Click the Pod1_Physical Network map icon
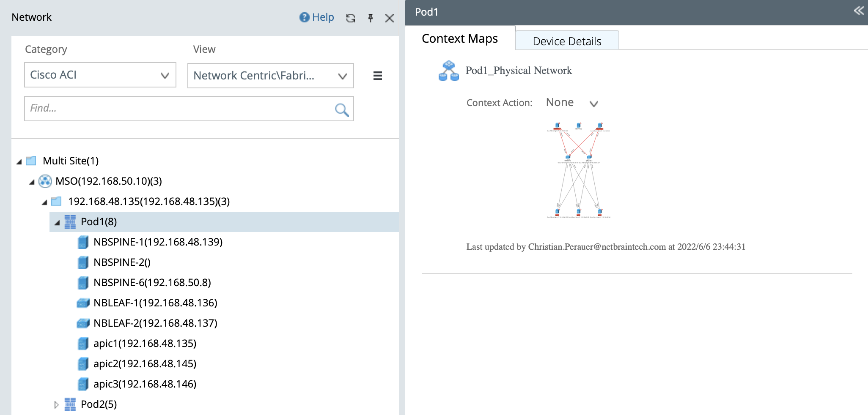This screenshot has height=415, width=868. pyautogui.click(x=448, y=70)
